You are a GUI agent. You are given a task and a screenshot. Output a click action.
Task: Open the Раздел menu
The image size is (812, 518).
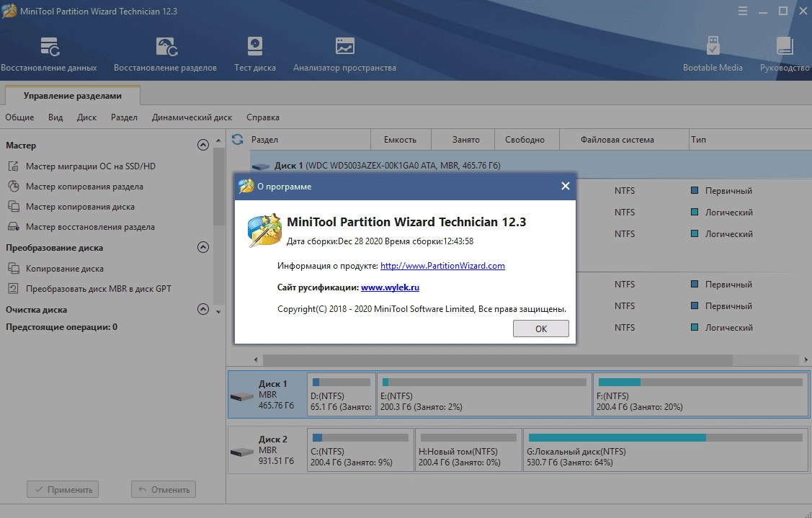pyautogui.click(x=124, y=117)
